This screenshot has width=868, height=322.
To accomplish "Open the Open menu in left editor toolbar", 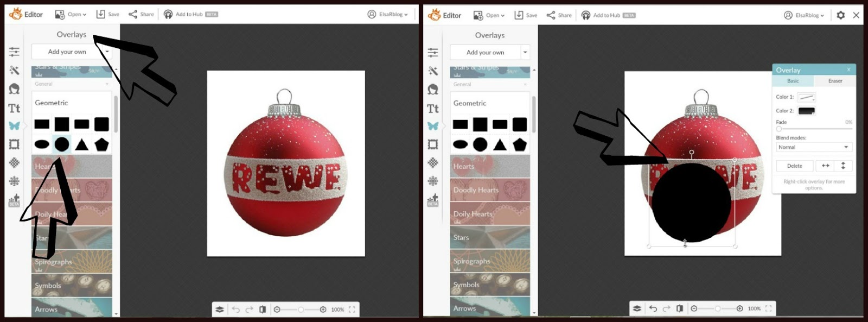I will [x=71, y=15].
